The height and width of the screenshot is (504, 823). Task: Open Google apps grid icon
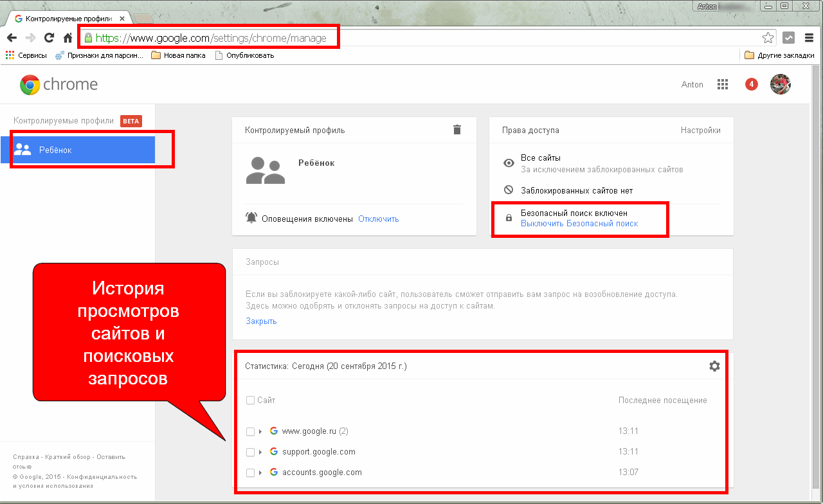723,84
